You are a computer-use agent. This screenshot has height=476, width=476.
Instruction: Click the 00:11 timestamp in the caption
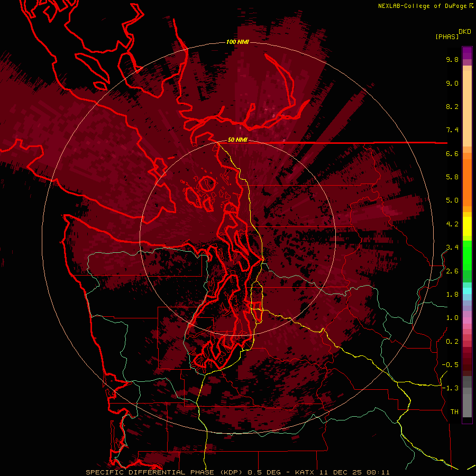tap(378, 472)
